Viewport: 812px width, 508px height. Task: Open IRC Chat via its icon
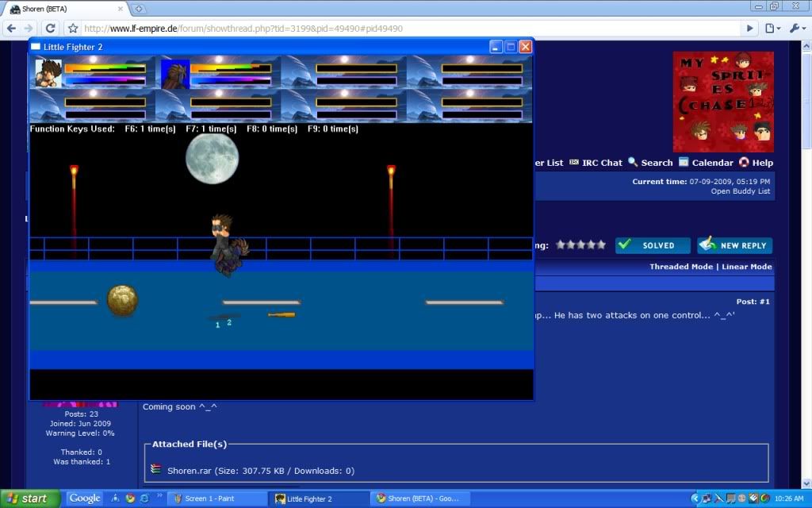tap(573, 163)
